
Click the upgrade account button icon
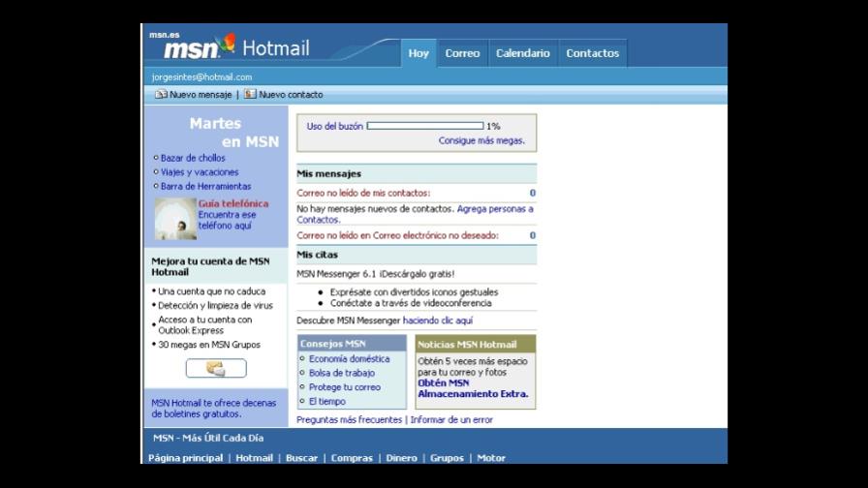coord(216,369)
